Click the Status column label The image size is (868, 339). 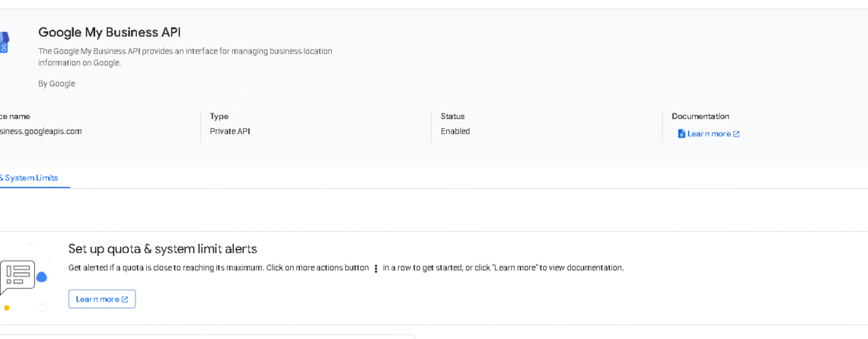(452, 117)
